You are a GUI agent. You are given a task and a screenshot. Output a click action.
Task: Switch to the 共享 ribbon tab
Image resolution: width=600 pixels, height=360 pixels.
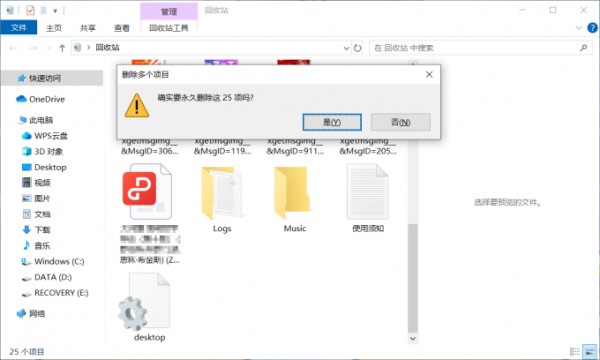[x=88, y=28]
